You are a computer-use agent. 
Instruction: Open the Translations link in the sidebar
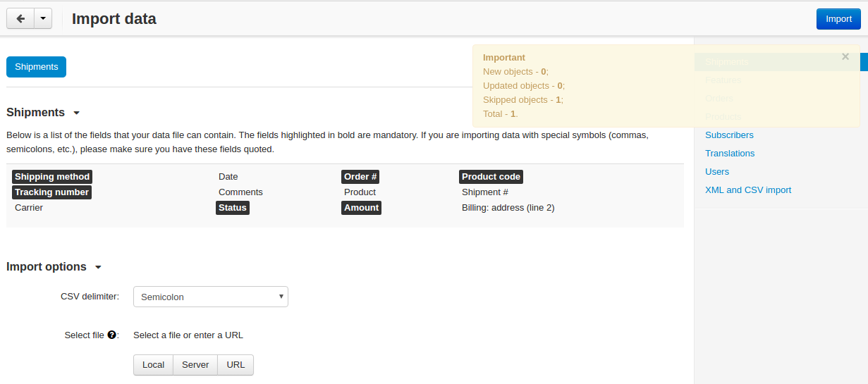pos(730,154)
